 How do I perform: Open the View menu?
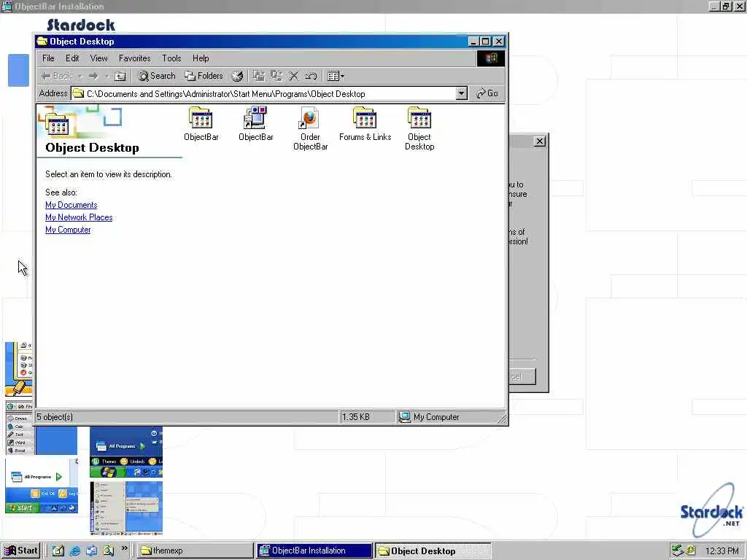[x=98, y=58]
